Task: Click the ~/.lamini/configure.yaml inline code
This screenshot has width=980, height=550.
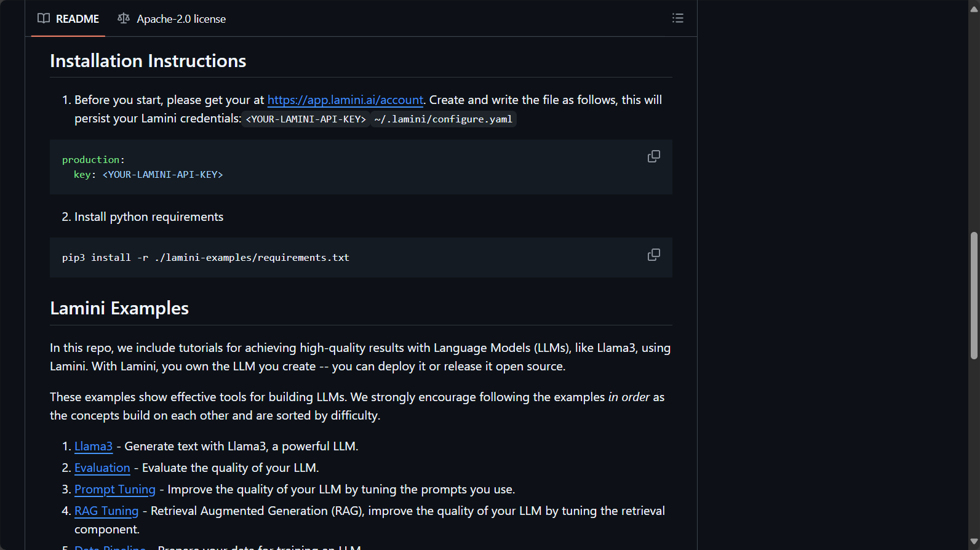Action: tap(443, 119)
